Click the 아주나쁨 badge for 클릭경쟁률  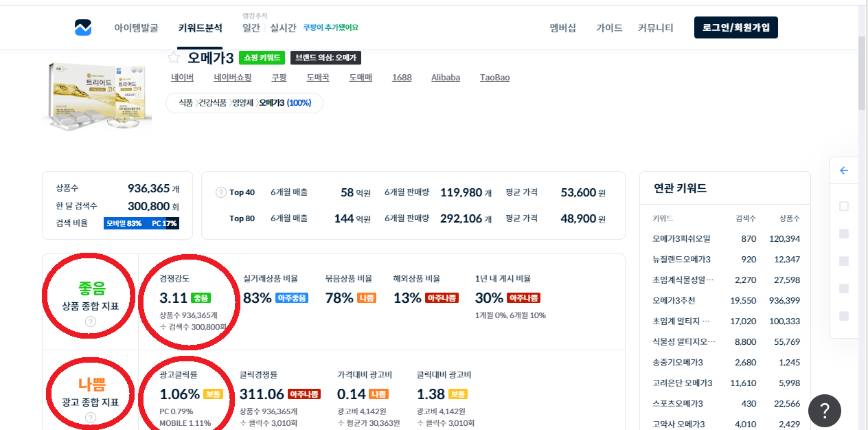304,394
